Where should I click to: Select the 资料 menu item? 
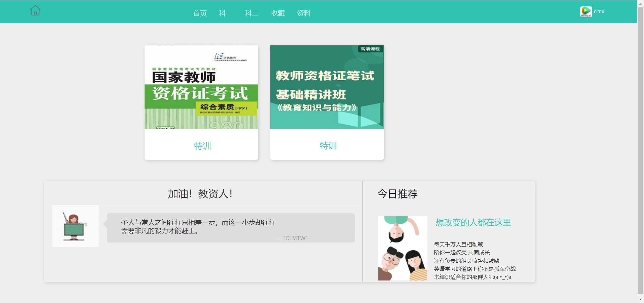click(304, 13)
